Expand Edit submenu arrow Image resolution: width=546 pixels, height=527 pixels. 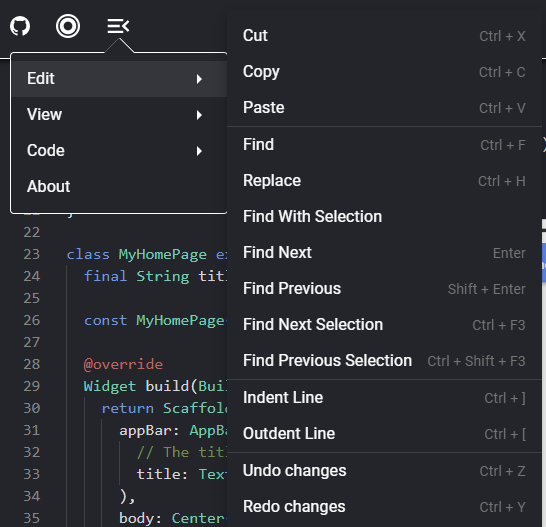(x=199, y=79)
